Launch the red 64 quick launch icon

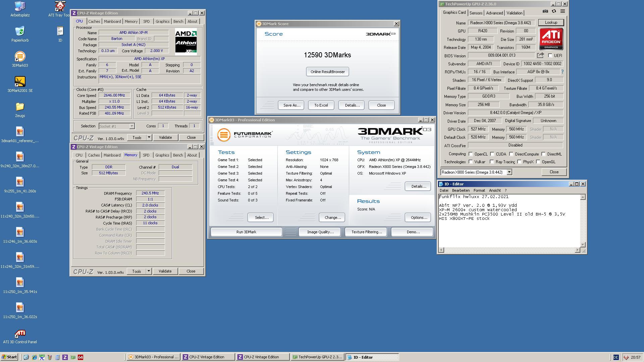(80, 357)
